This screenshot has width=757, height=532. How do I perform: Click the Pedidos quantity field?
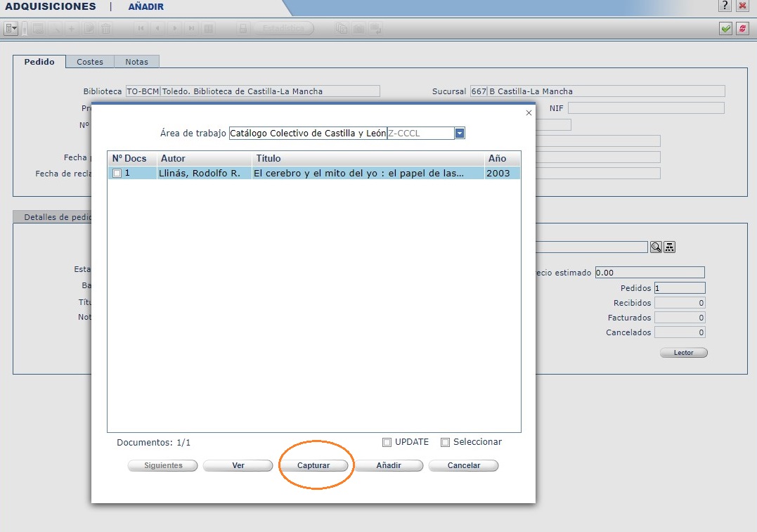pyautogui.click(x=679, y=288)
